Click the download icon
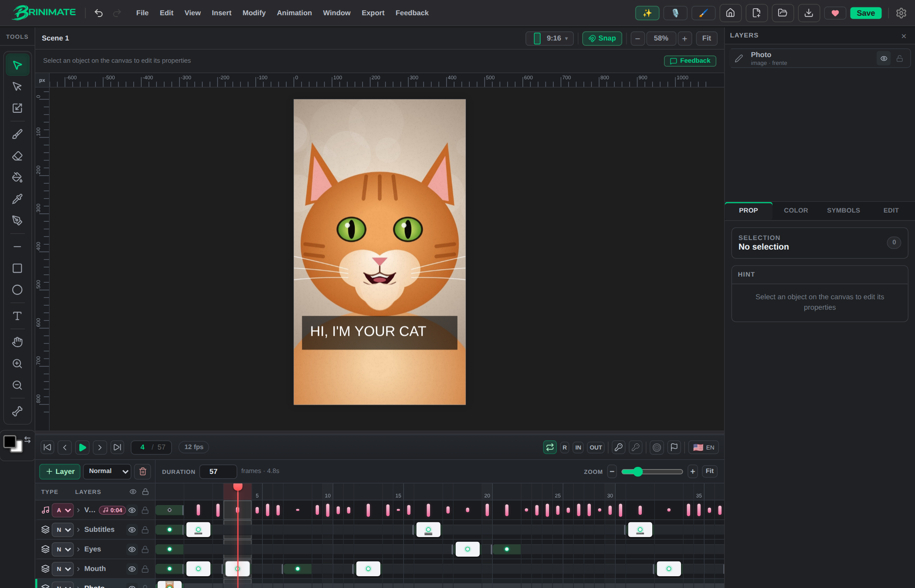Screen dimensions: 915x588 pyautogui.click(x=809, y=13)
